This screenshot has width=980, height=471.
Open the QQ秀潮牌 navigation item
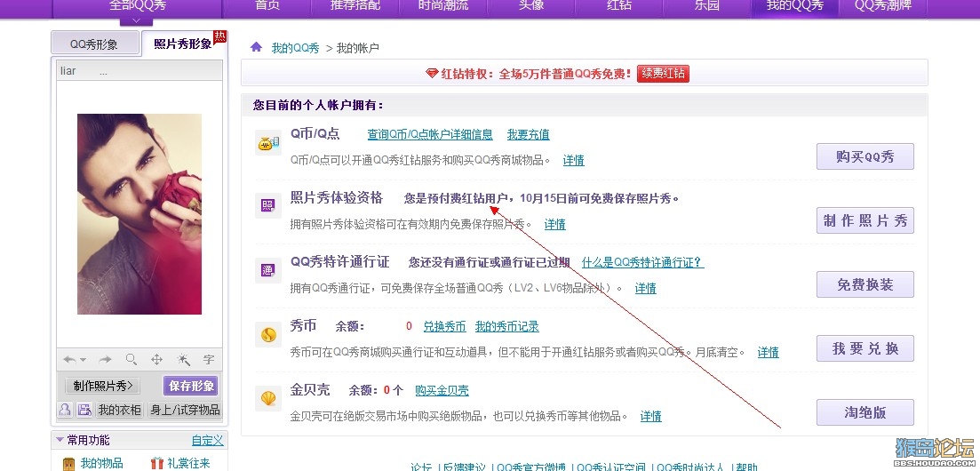coord(883,6)
